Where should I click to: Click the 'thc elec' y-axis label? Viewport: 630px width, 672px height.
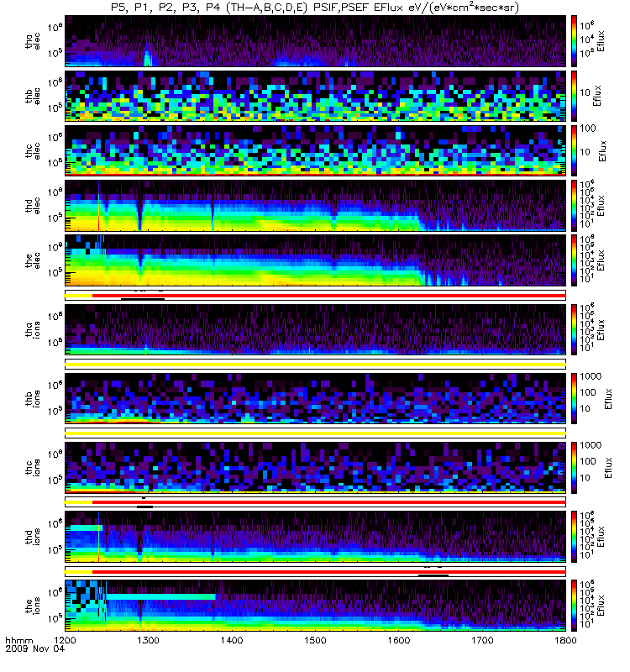[x=33, y=151]
